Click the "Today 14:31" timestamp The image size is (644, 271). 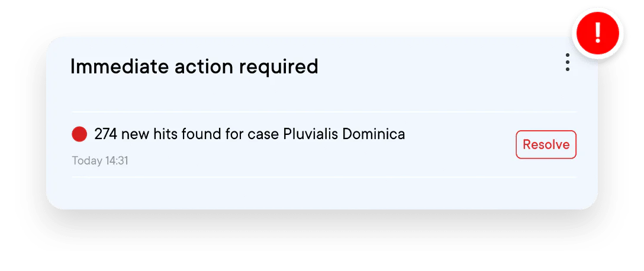(100, 160)
